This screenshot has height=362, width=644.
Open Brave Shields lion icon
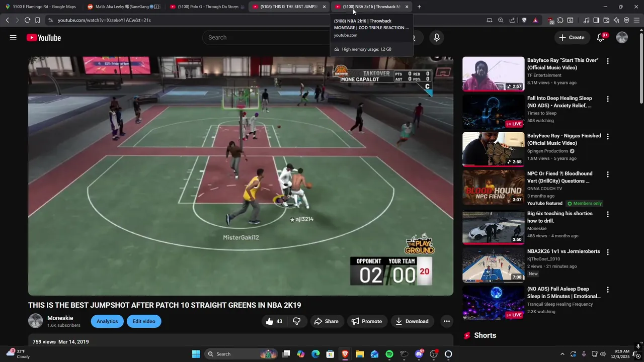pos(524,20)
